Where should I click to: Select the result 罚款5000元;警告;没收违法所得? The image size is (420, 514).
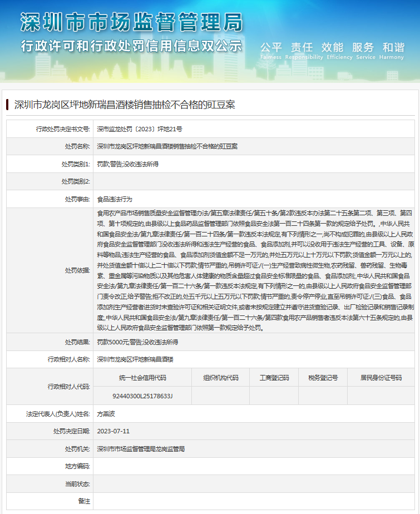[x=138, y=342]
